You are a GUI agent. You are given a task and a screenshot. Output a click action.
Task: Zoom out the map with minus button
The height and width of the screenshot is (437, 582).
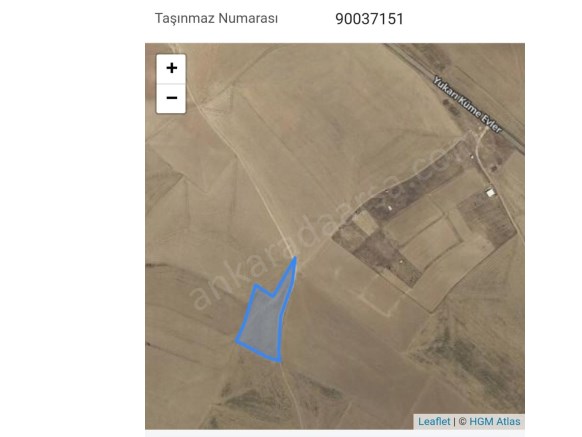(171, 98)
